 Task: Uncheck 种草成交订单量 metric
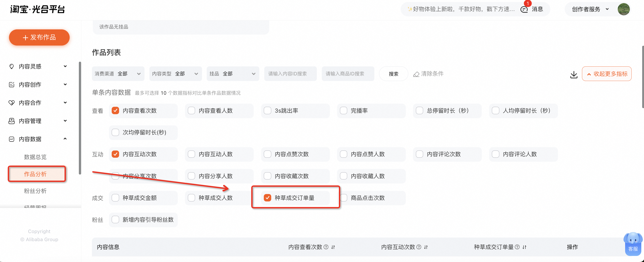click(267, 198)
